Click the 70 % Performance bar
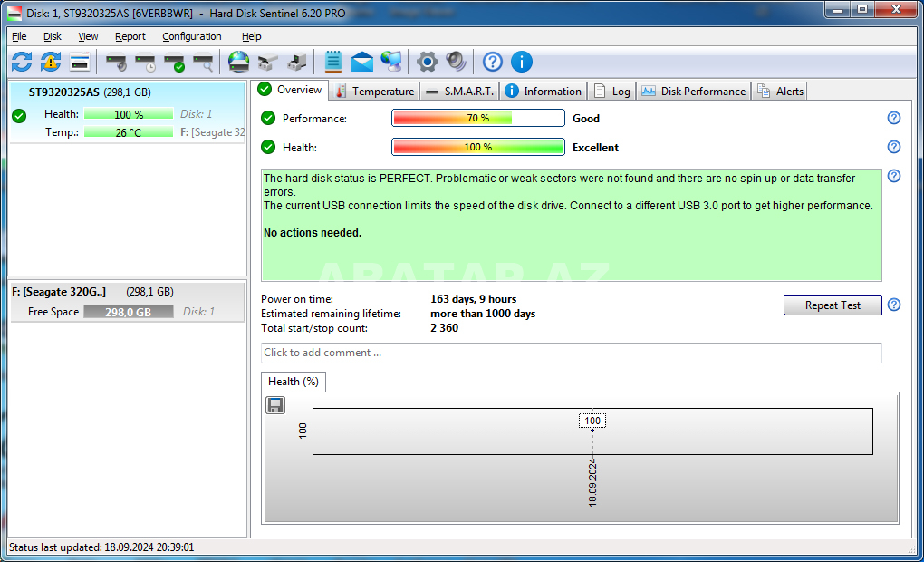The image size is (924, 562). tap(478, 118)
